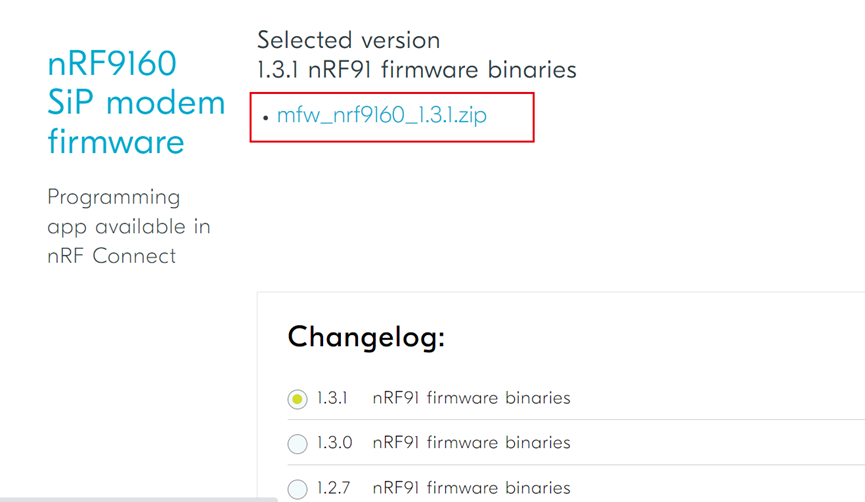Click the Selected version label
The height and width of the screenshot is (502, 865).
coord(348,41)
